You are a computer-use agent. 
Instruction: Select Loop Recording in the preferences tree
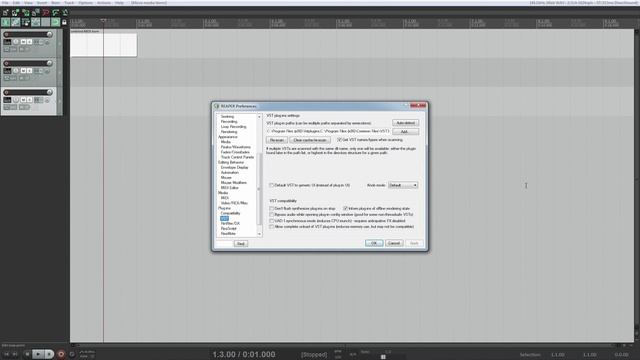[x=233, y=127]
